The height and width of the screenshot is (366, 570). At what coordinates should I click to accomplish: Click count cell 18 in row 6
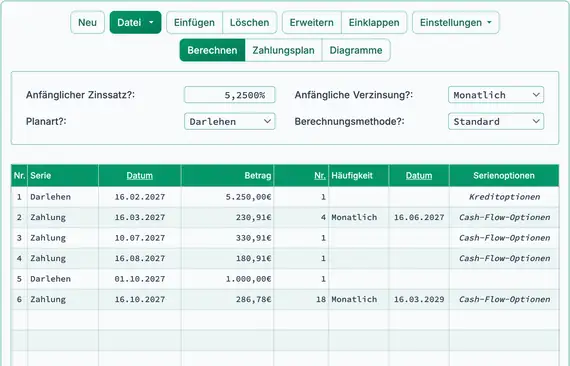pos(301,299)
